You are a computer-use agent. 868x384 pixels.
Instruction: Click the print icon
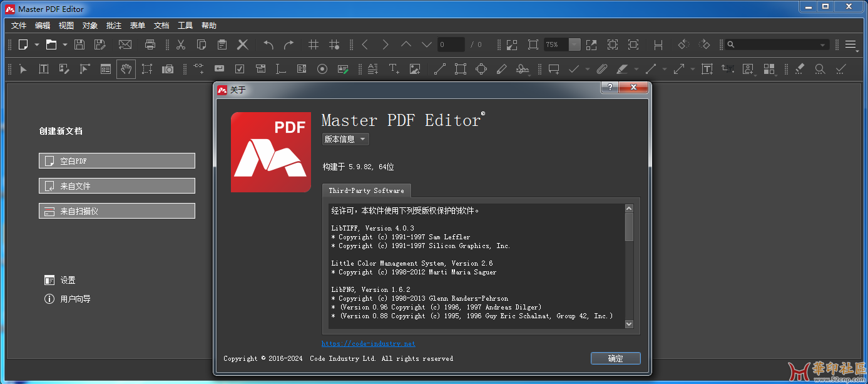click(x=150, y=44)
